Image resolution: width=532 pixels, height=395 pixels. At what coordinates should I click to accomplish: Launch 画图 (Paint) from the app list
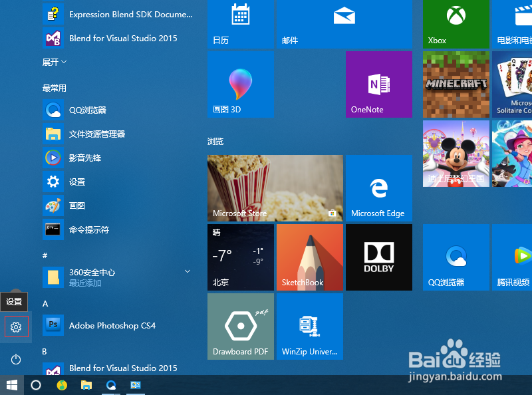pyautogui.click(x=119, y=205)
